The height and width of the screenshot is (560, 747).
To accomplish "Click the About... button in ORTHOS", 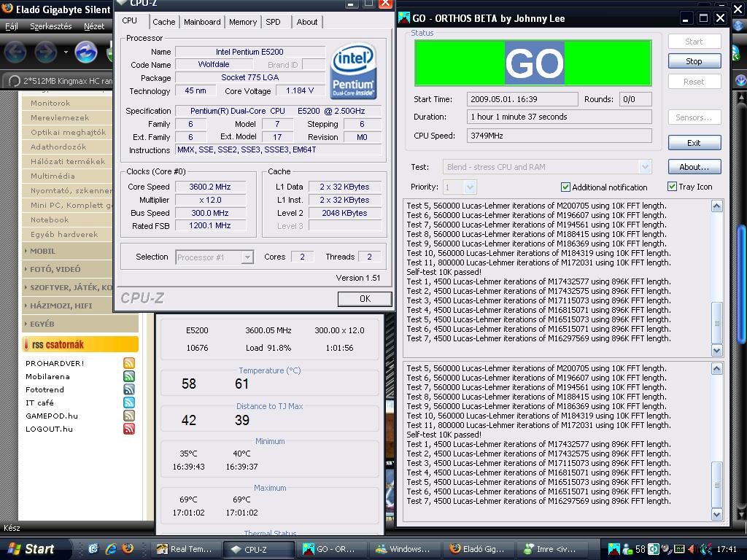I will [x=694, y=167].
